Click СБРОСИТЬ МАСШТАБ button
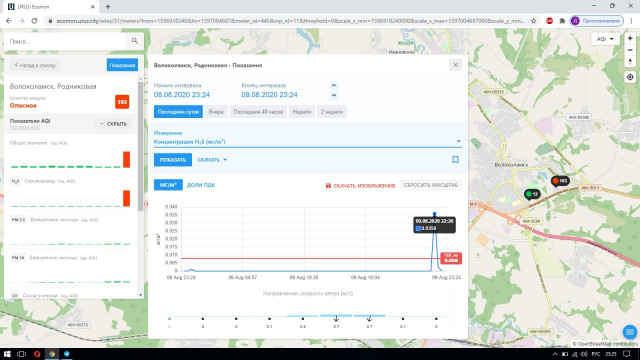 click(431, 185)
